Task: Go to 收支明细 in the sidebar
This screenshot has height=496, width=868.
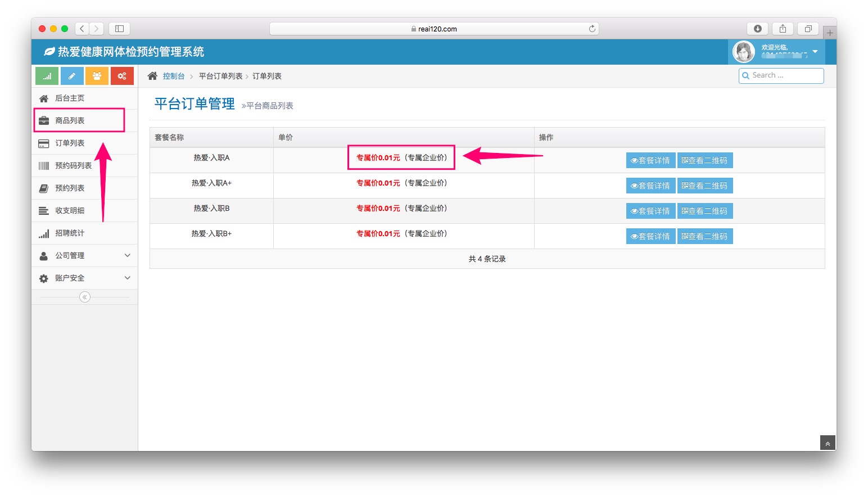Action: point(70,210)
